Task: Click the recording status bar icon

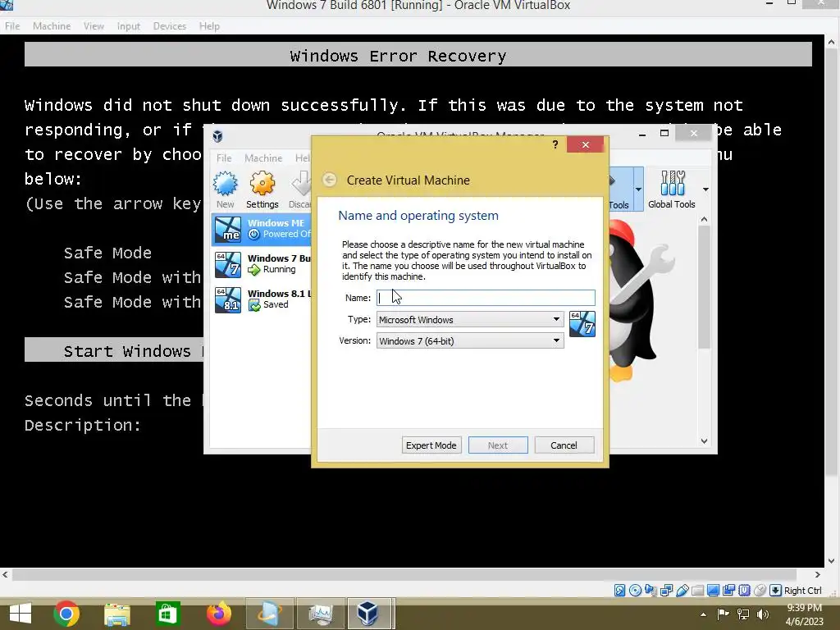Action: point(728,591)
